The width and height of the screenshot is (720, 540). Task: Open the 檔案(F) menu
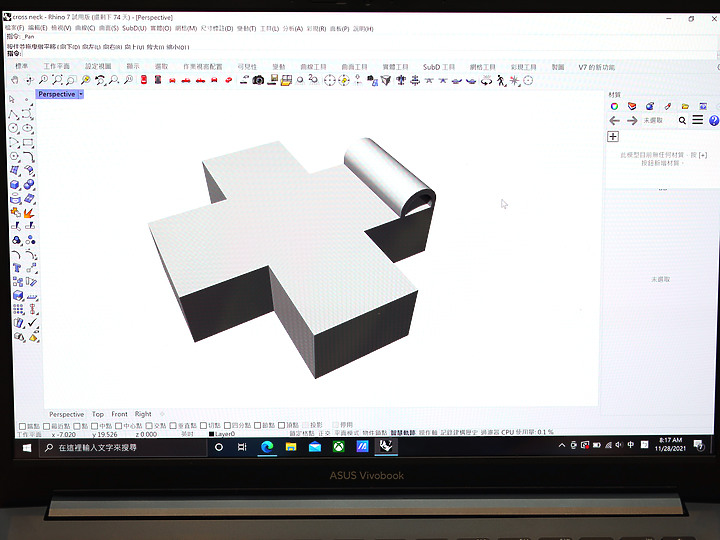tap(14, 28)
